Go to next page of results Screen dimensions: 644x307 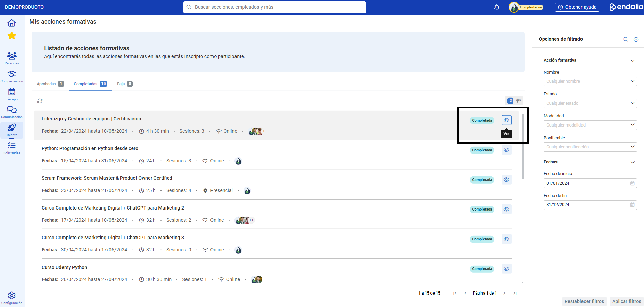[504, 293]
